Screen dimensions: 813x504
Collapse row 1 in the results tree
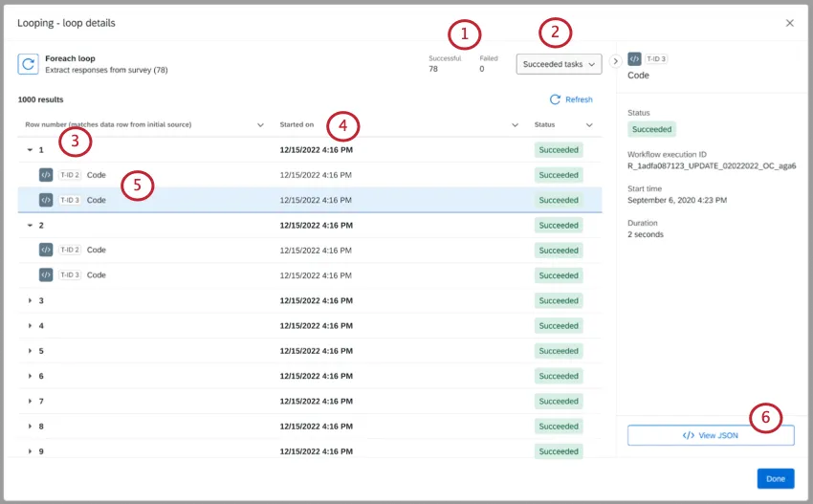[x=30, y=150]
